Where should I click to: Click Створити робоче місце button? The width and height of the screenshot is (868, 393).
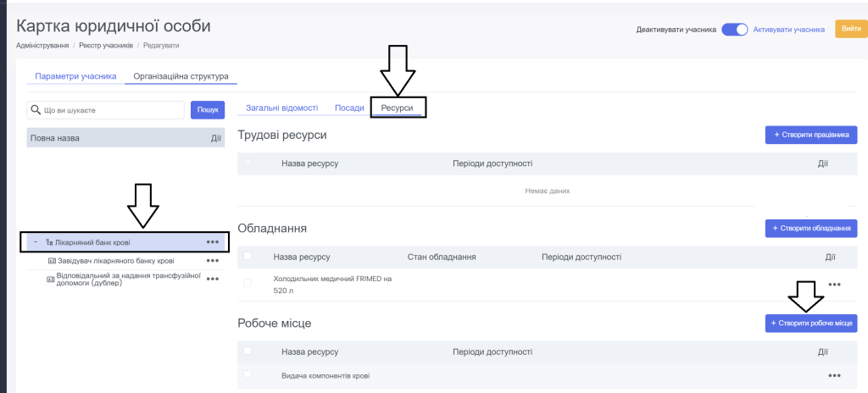(x=810, y=324)
